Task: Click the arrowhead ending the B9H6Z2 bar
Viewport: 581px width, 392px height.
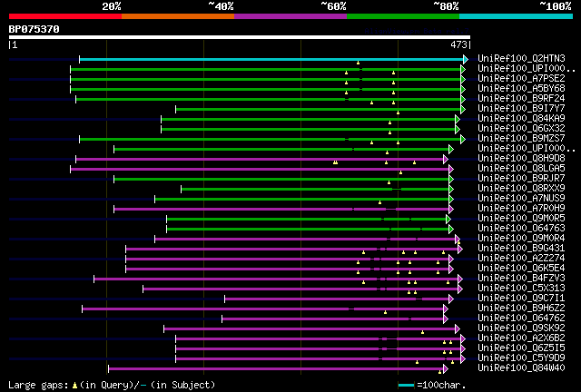Action: 446,309
